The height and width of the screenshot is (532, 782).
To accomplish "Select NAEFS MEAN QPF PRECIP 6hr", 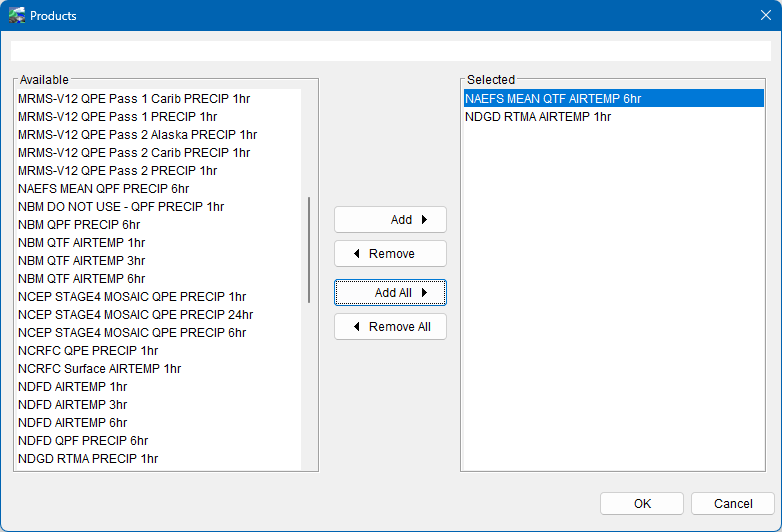I will coord(159,188).
